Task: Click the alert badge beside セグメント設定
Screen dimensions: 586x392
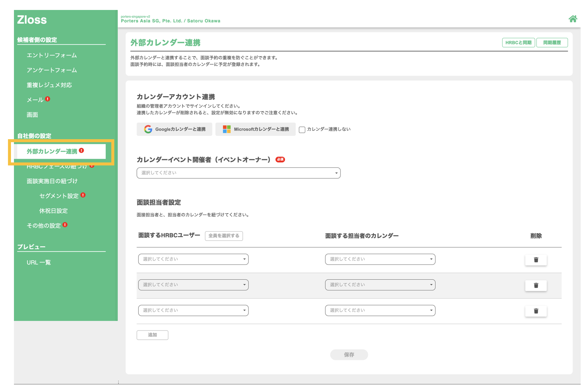Action: [x=83, y=196]
